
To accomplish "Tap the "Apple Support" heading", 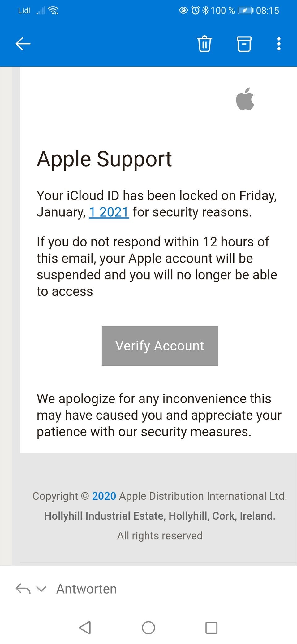I will (104, 159).
